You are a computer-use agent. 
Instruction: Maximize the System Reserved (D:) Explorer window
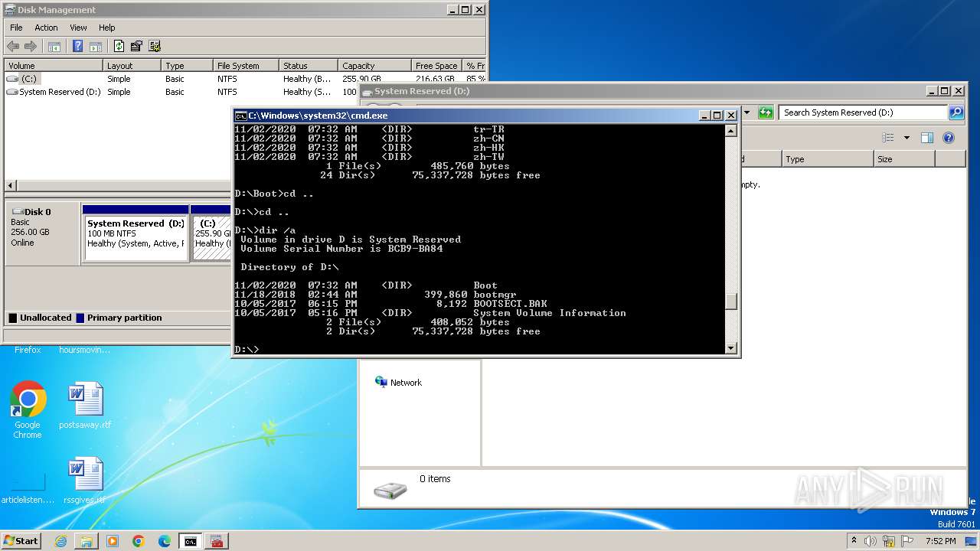[944, 90]
